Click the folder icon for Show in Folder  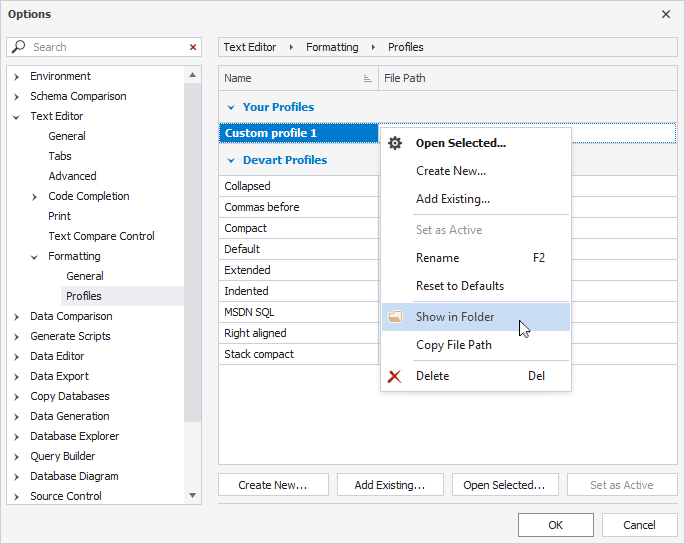click(395, 317)
